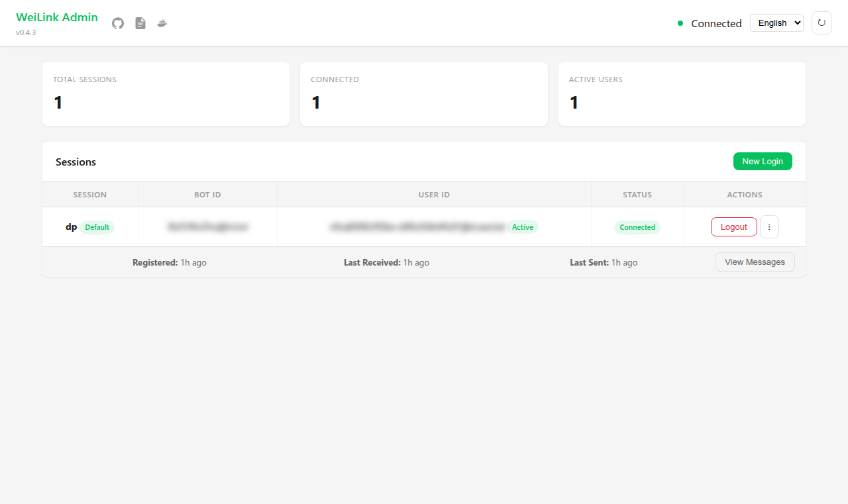Open View Messages for the session
Screen dimensions: 848x504
(x=755, y=262)
